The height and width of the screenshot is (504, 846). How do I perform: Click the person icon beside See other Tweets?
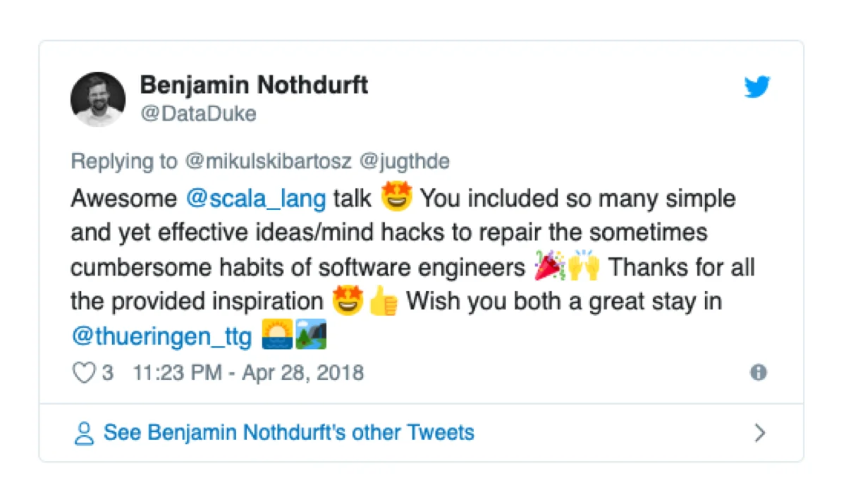tap(84, 433)
